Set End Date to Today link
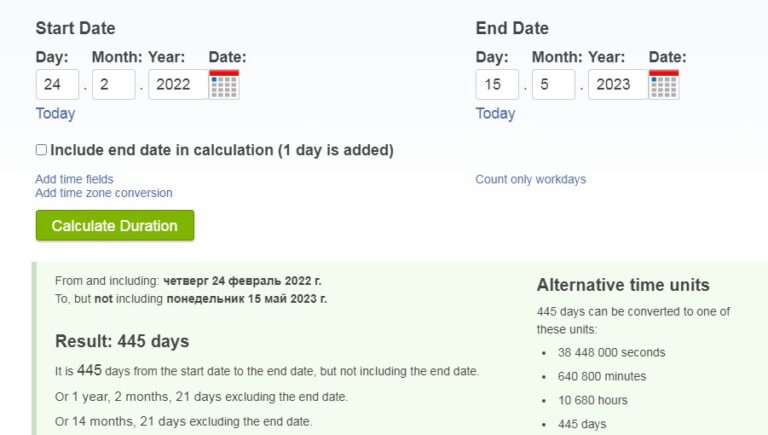 click(x=495, y=113)
